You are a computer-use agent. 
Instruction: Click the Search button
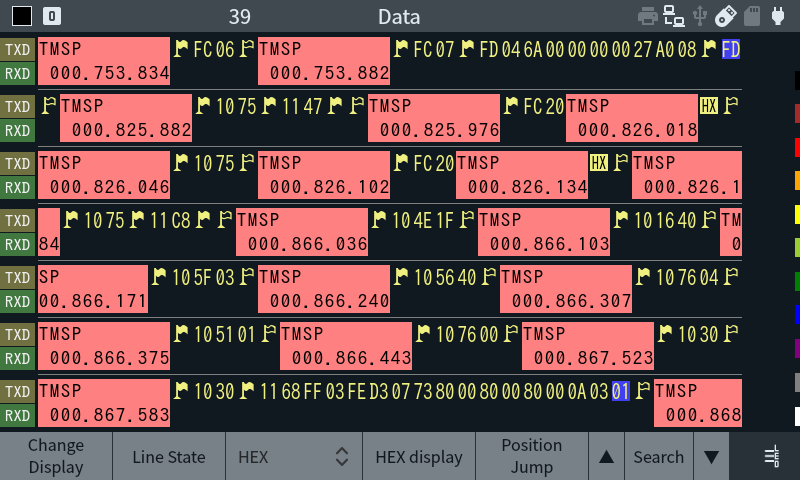(658, 457)
